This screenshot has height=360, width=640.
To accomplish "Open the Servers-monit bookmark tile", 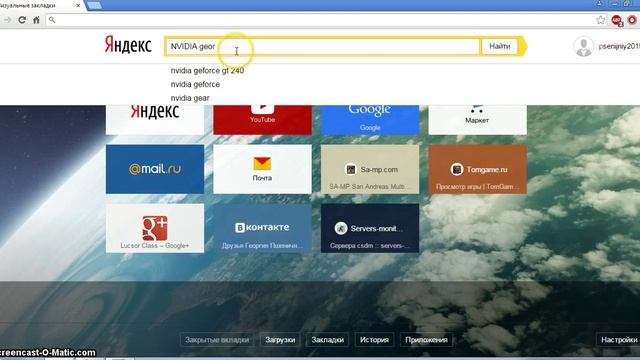I will pos(370,228).
